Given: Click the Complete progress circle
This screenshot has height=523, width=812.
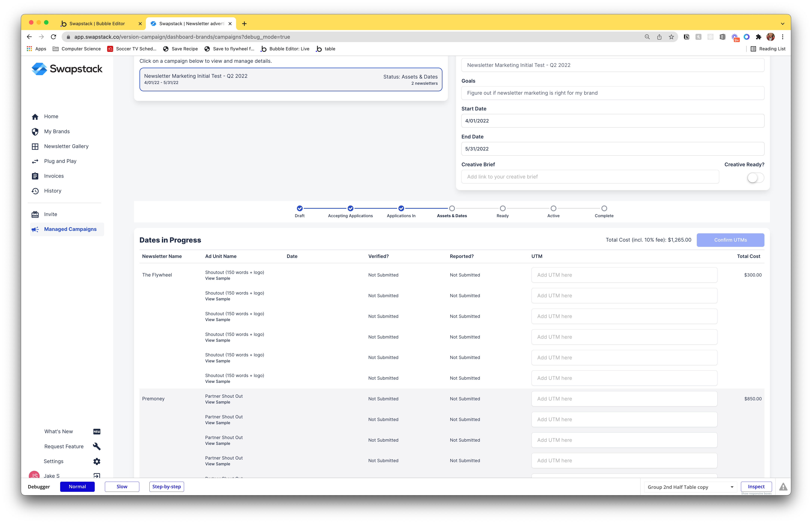Looking at the screenshot, I should pyautogui.click(x=604, y=208).
